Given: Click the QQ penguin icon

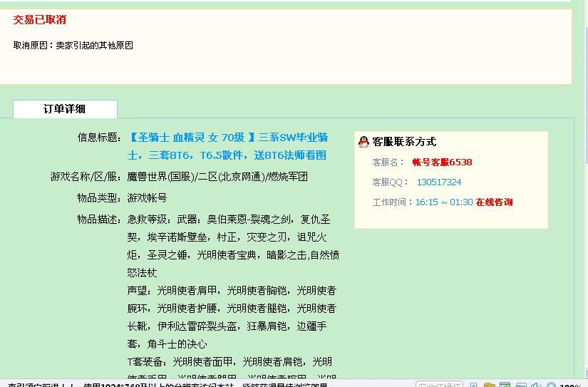Looking at the screenshot, I should (x=363, y=142).
